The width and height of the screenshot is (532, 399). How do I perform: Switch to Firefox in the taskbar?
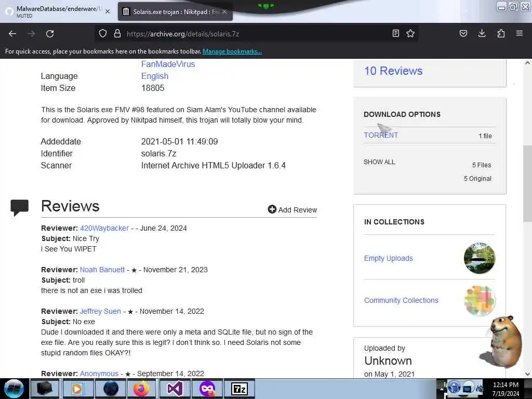pos(141,389)
